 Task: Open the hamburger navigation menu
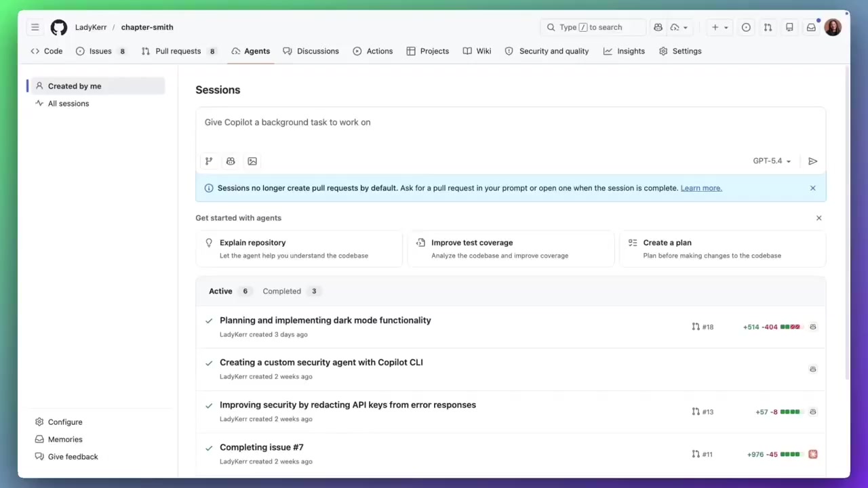point(35,27)
